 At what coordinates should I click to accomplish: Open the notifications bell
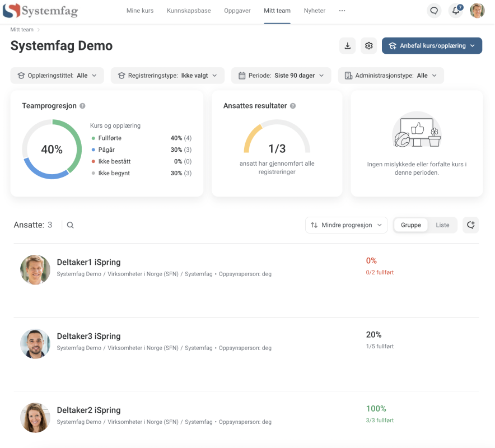coord(456,11)
